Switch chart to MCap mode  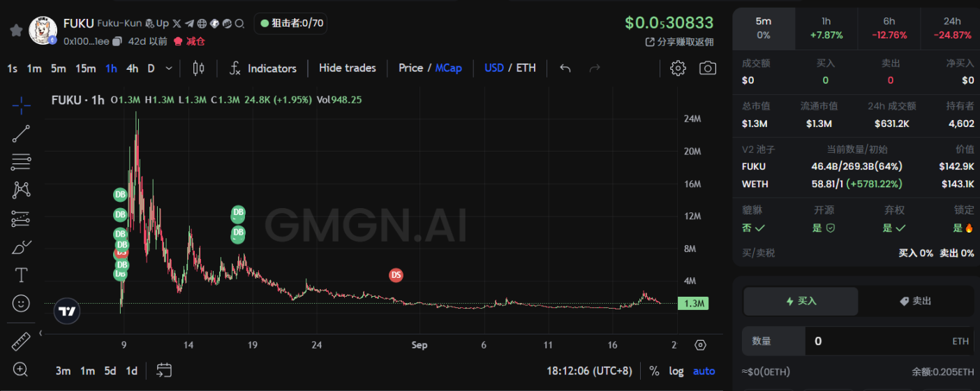448,68
